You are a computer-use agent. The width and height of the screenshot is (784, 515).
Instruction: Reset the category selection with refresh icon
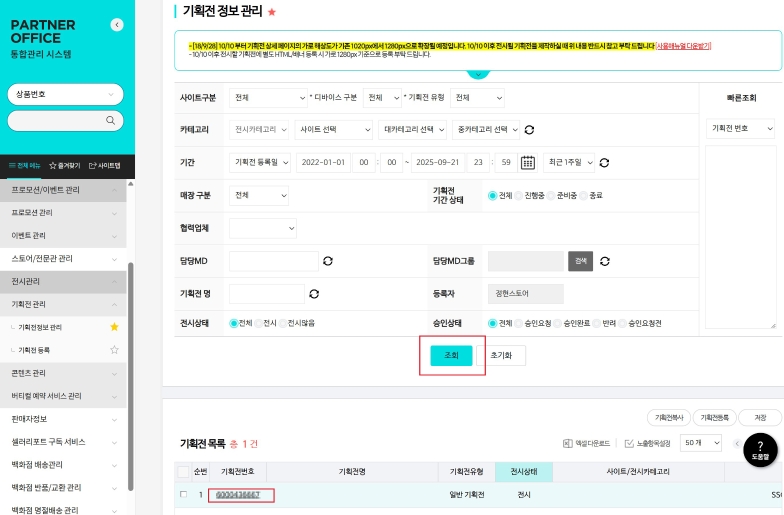[529, 130]
